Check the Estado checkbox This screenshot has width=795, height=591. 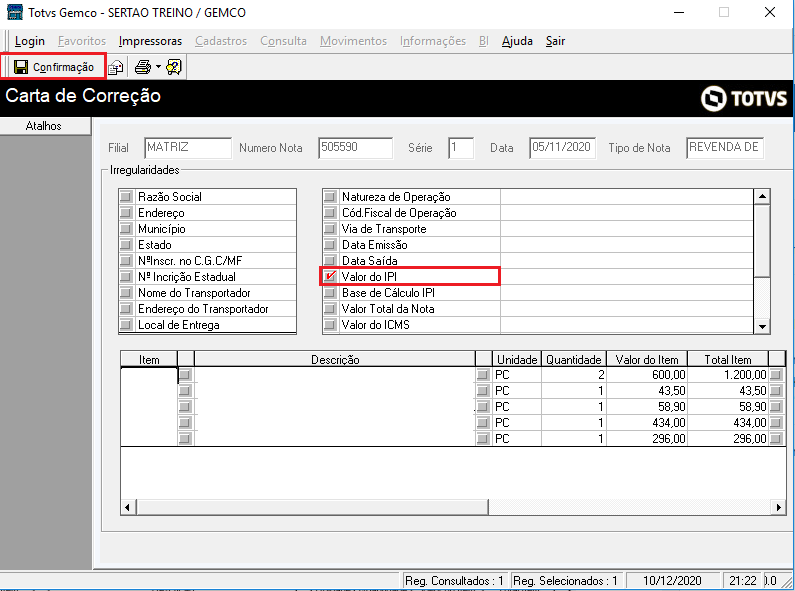tap(126, 245)
